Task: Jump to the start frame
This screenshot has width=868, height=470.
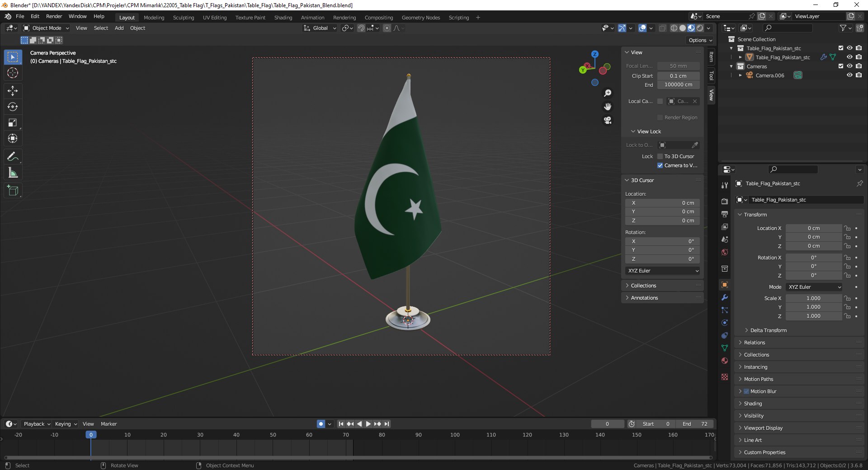Action: click(x=341, y=424)
